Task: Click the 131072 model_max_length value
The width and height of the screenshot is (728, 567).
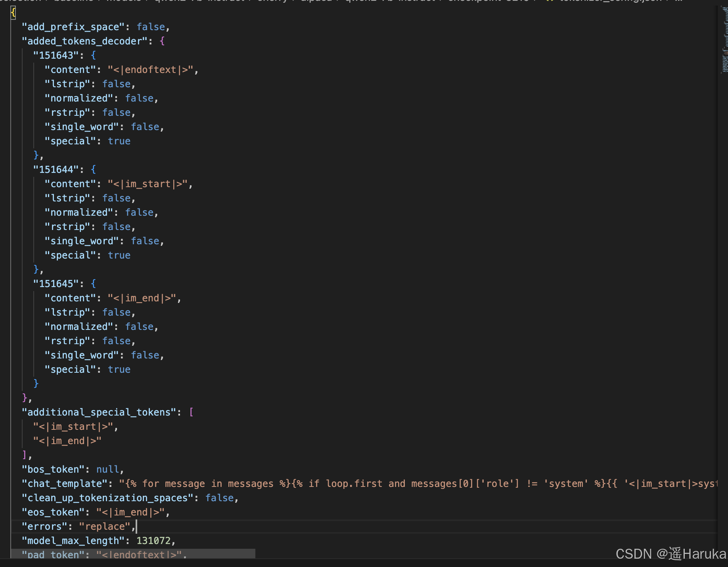Action: (155, 540)
